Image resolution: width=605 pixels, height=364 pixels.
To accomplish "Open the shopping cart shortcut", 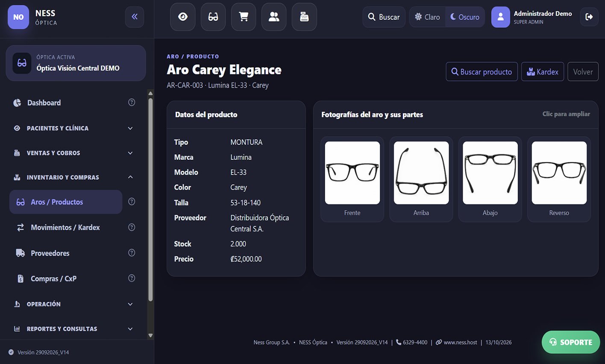I will (244, 17).
